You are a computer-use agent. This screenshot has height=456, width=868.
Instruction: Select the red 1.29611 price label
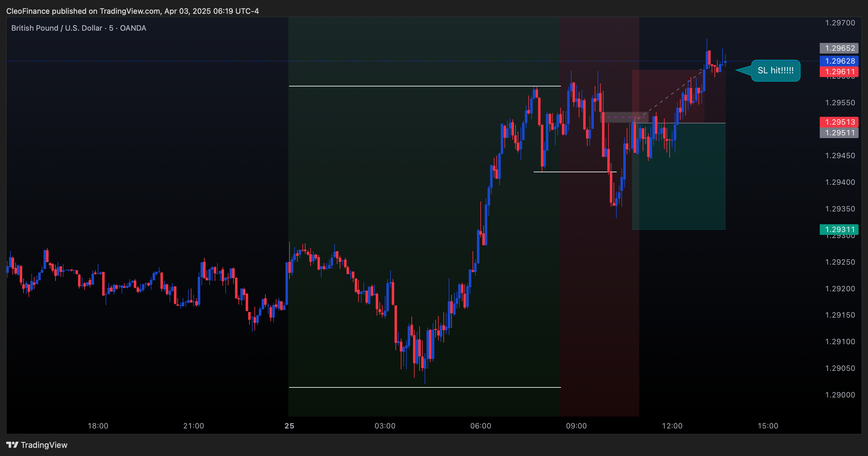(839, 71)
